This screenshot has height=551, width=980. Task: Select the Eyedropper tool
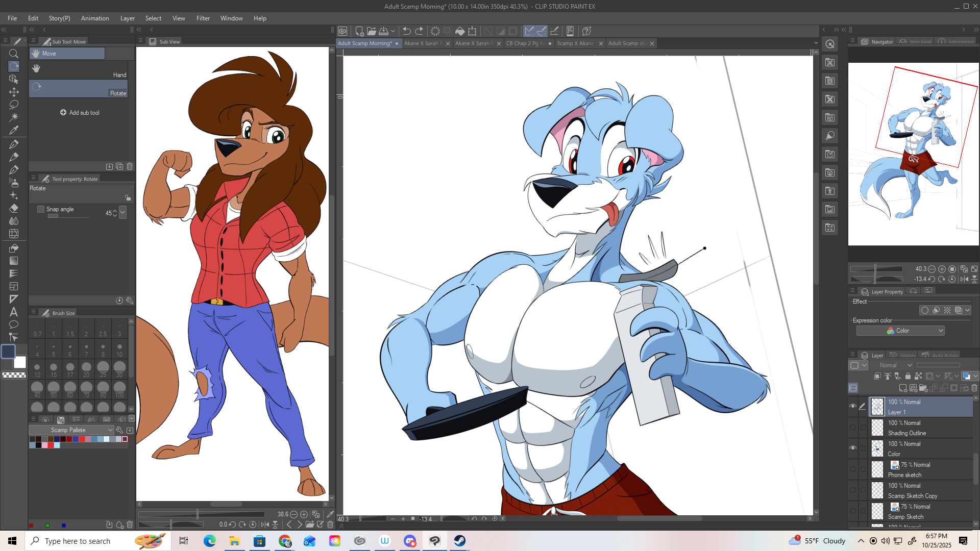[x=14, y=130]
